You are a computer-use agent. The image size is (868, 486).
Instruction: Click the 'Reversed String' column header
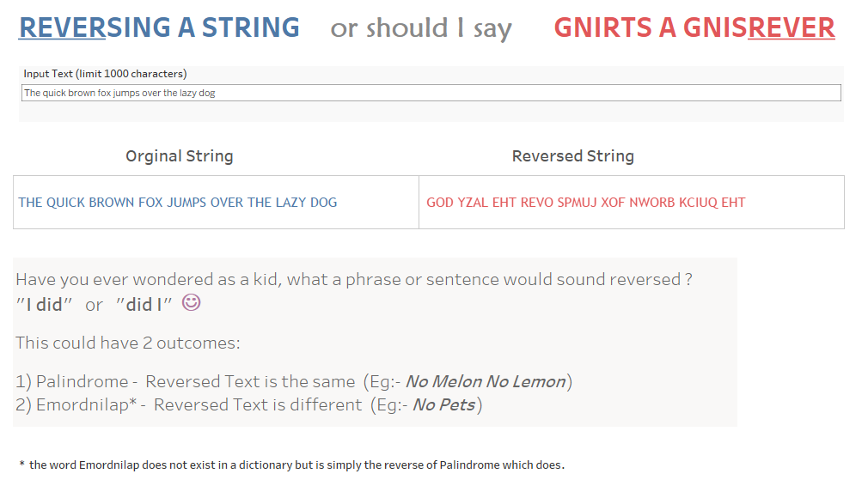point(573,156)
